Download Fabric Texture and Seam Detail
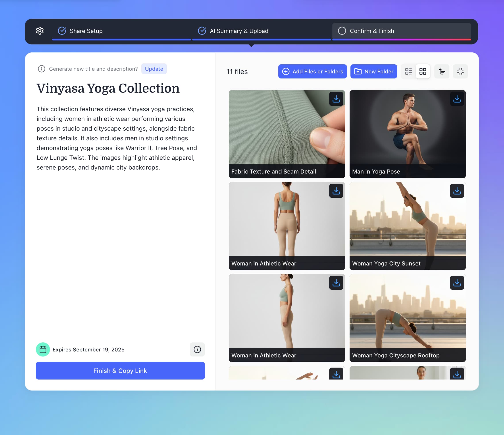504x435 pixels. pos(336,99)
